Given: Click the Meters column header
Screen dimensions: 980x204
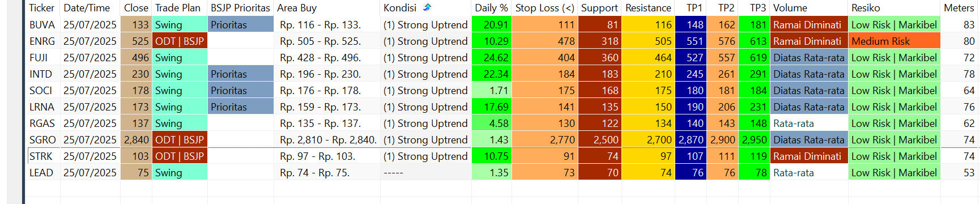Looking at the screenshot, I should click(x=959, y=8).
